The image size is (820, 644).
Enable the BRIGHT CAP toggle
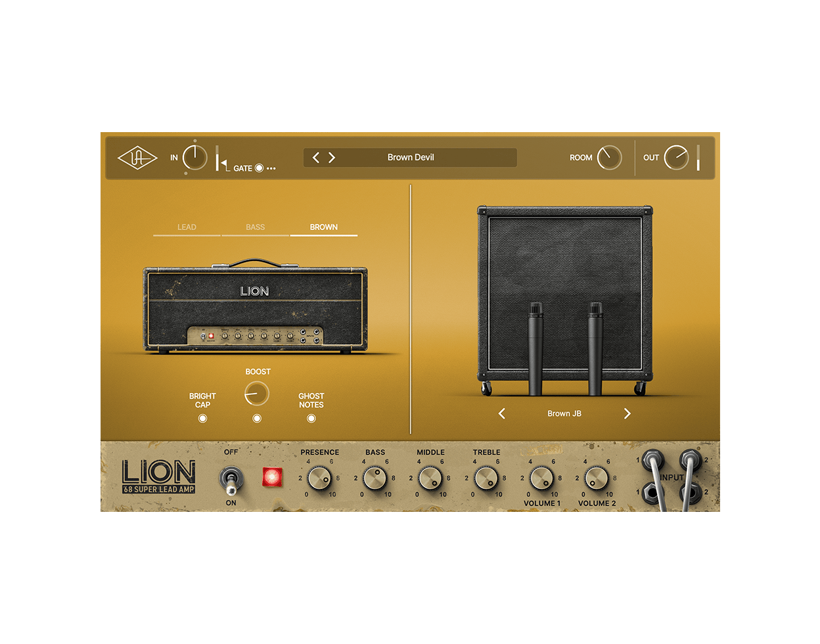(x=204, y=417)
